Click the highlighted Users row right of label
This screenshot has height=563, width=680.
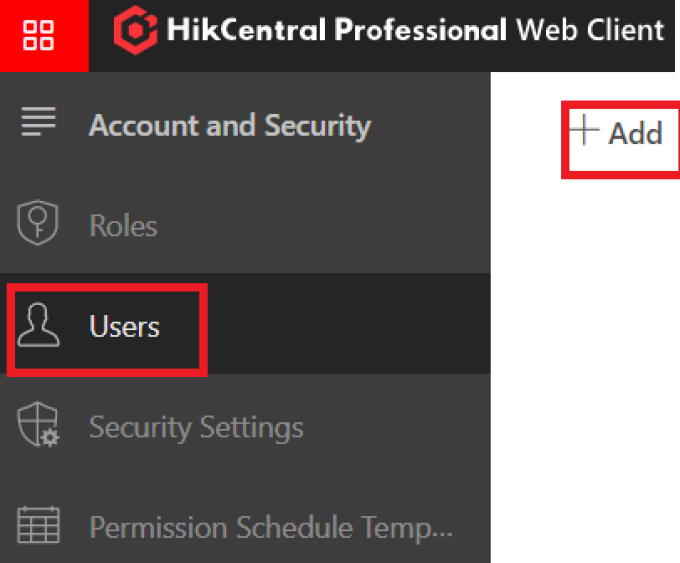tap(350, 327)
